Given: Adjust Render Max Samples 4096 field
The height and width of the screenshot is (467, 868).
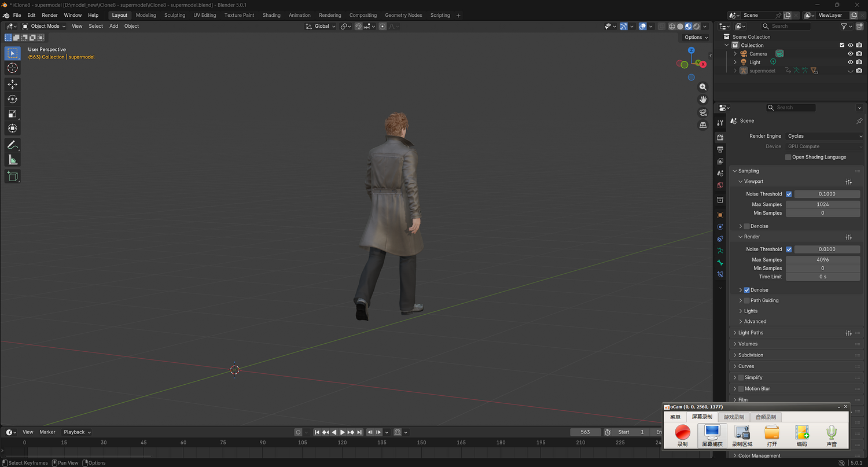Looking at the screenshot, I should pos(823,260).
